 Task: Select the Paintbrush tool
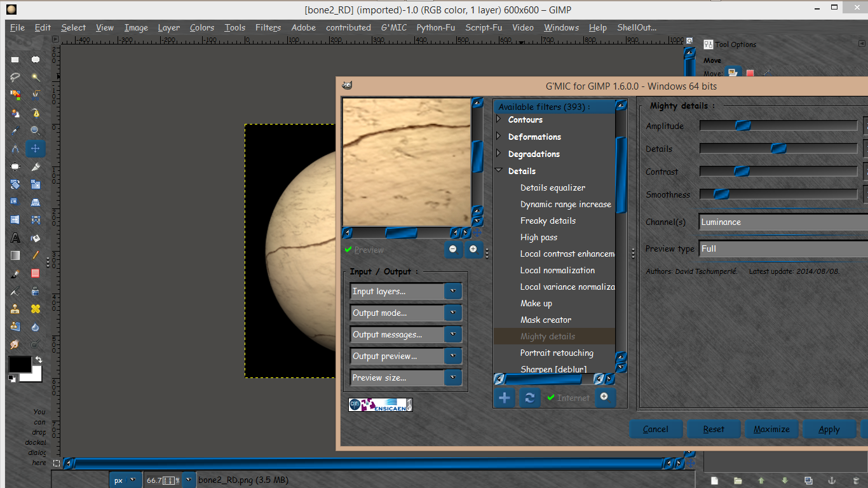pos(15,274)
